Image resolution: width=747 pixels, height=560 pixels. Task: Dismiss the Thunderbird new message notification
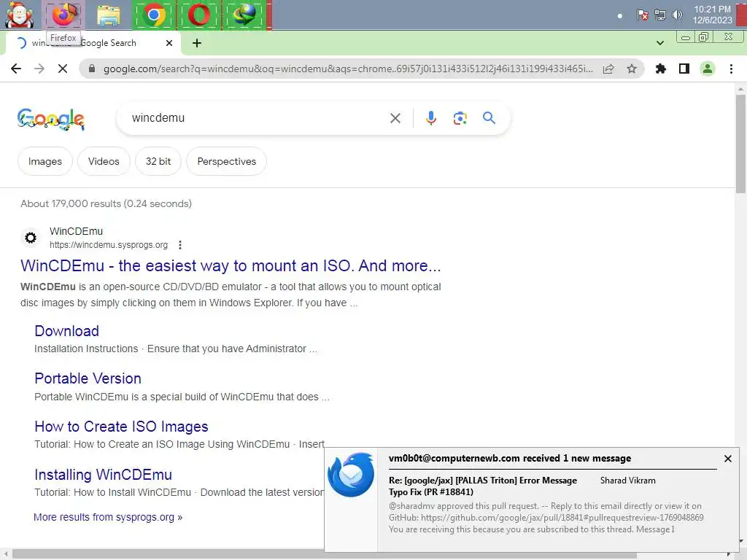[x=727, y=459]
